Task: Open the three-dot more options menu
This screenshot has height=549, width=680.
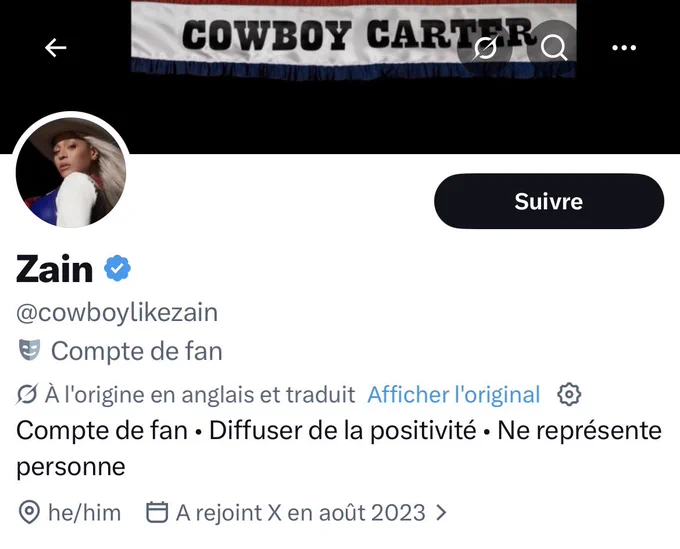Action: tap(624, 48)
